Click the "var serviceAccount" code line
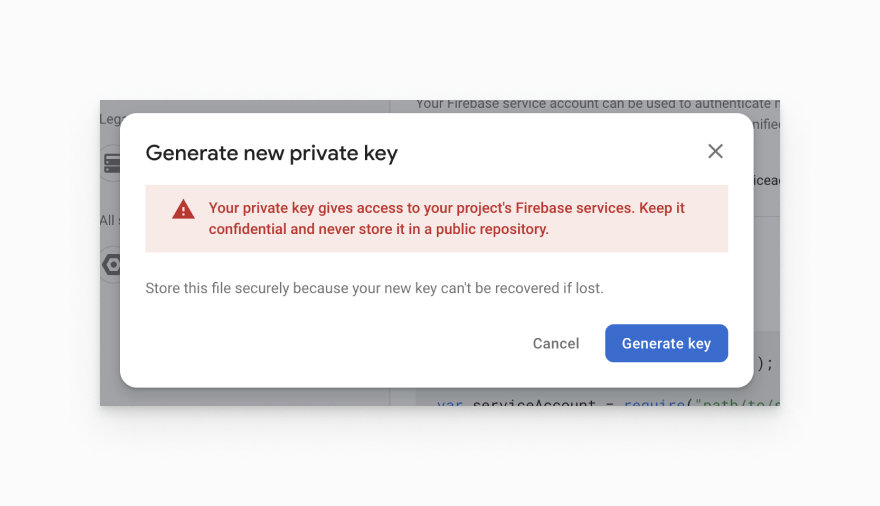This screenshot has width=880, height=506. click(515, 402)
